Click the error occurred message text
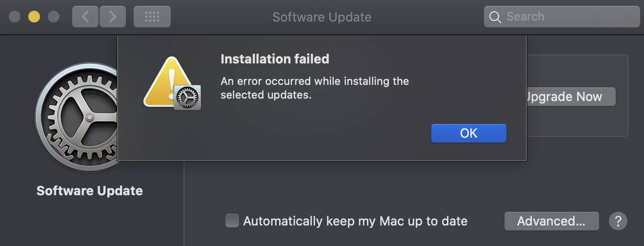Image resolution: width=644 pixels, height=246 pixels. coord(314,88)
